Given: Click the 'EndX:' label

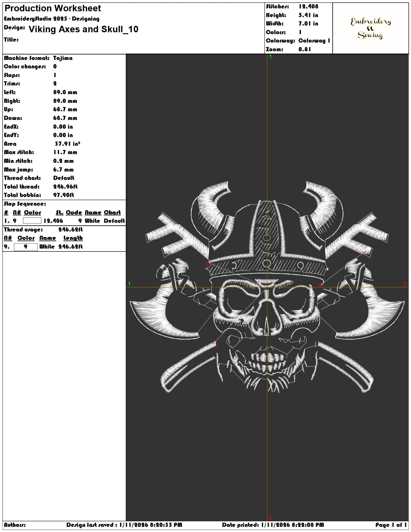Looking at the screenshot, I should 11,127.
